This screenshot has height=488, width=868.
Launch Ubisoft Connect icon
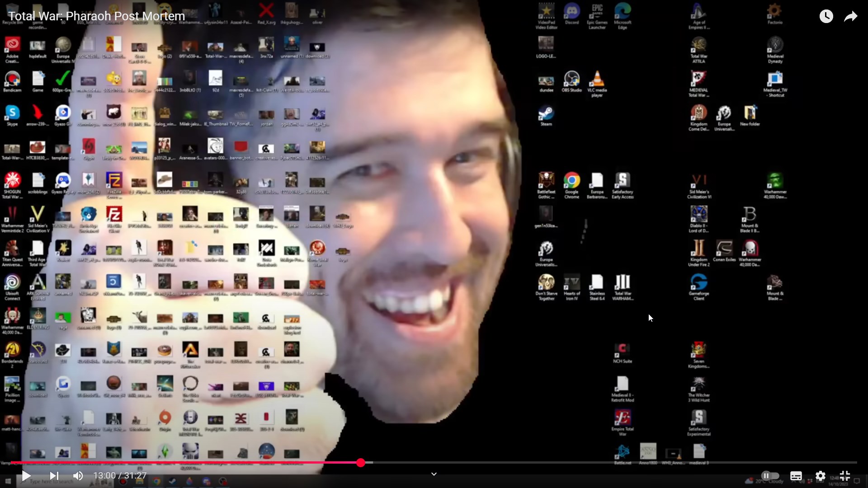point(12,287)
